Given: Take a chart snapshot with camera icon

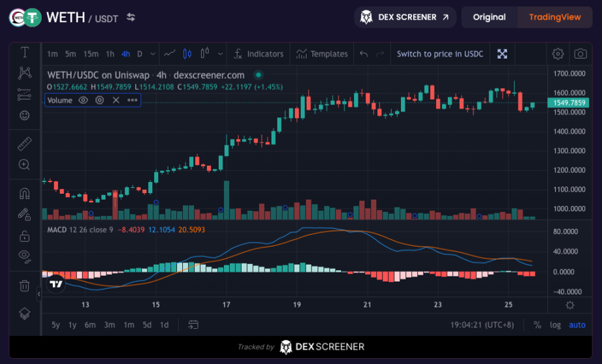Looking at the screenshot, I should (580, 54).
